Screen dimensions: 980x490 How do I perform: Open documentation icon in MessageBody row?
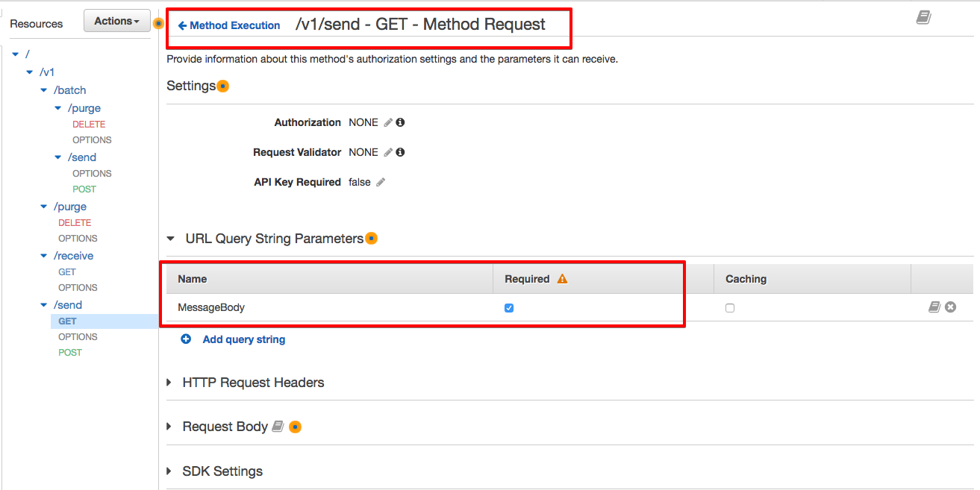(x=934, y=307)
